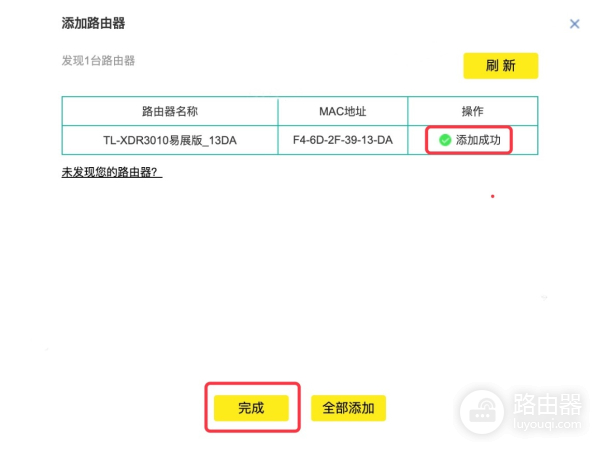
Task: Click the 操作 column header
Action: (x=473, y=111)
